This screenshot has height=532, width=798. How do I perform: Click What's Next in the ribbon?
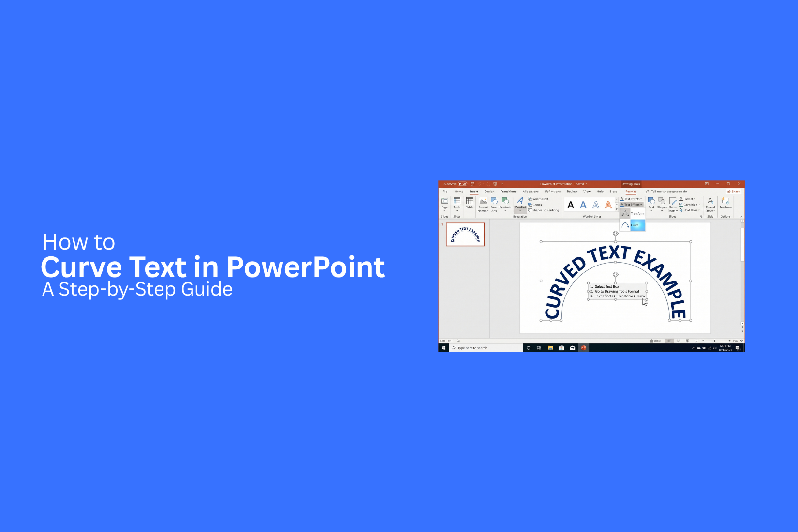(x=538, y=199)
